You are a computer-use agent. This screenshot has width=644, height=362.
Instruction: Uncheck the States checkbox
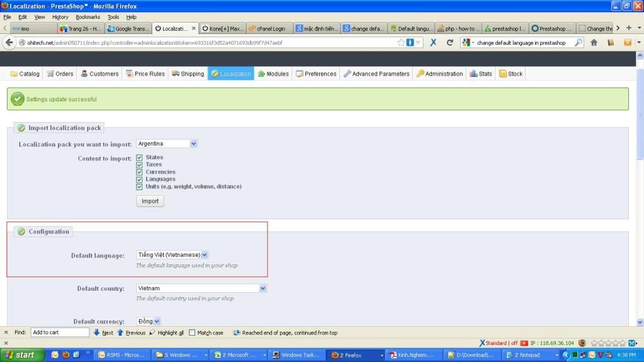point(139,157)
